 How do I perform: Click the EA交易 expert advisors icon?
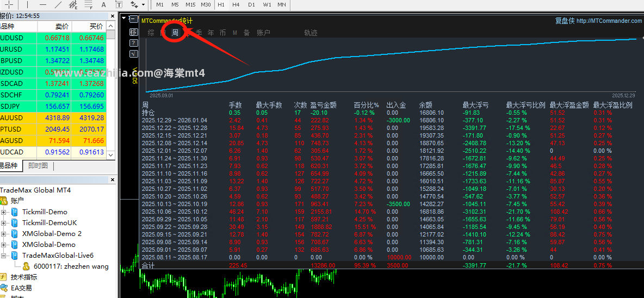(x=4, y=288)
